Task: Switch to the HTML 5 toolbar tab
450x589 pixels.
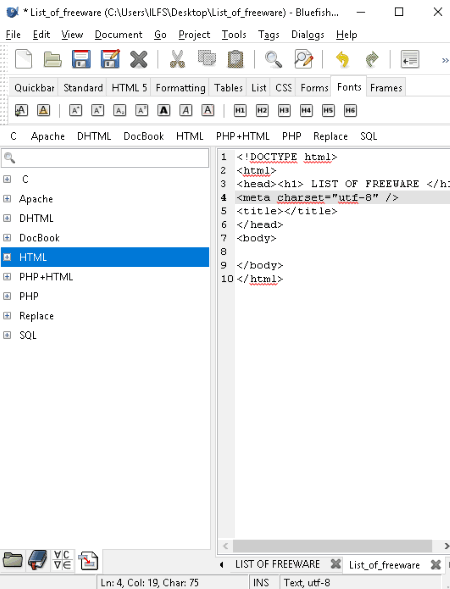Action: (129, 88)
